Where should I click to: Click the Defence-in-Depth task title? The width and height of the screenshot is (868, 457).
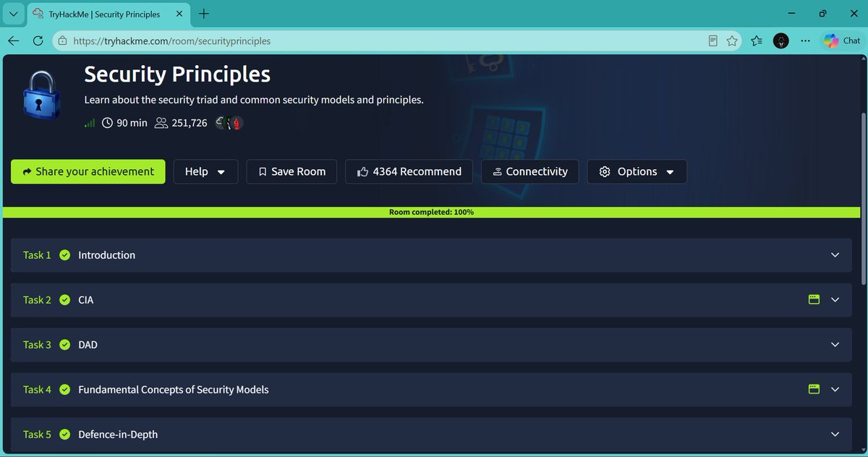click(118, 435)
